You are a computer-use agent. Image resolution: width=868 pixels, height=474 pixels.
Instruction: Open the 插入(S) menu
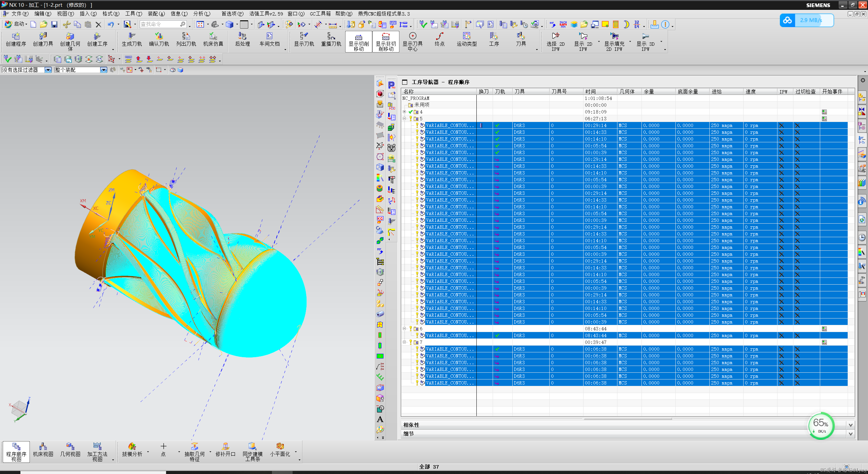[88, 14]
